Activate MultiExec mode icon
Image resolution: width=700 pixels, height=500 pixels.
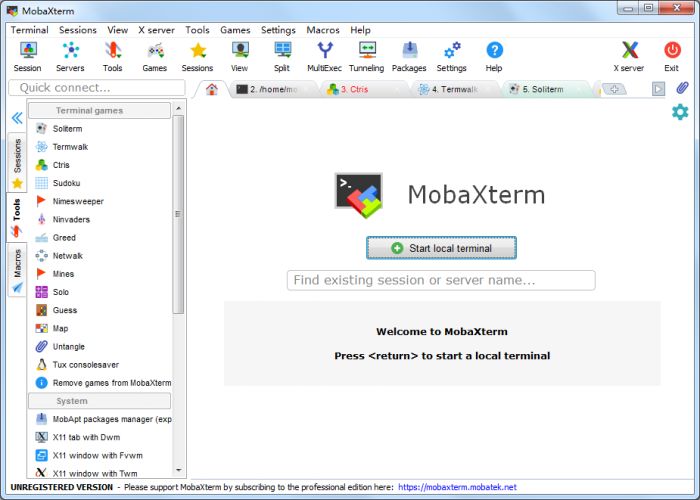(x=325, y=57)
